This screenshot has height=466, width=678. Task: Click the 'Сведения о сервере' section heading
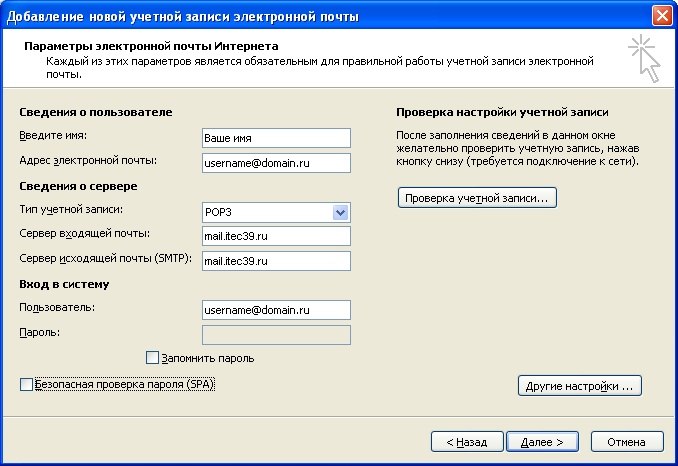tap(77, 186)
